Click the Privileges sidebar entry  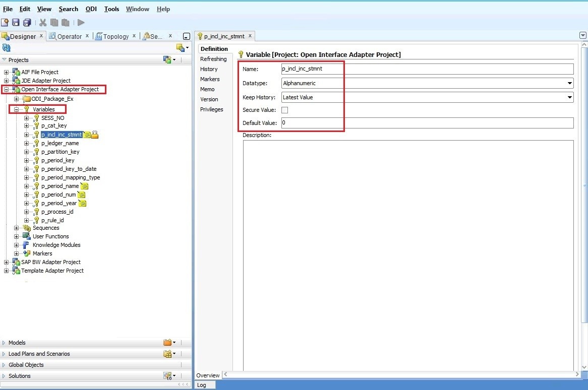tap(211, 109)
